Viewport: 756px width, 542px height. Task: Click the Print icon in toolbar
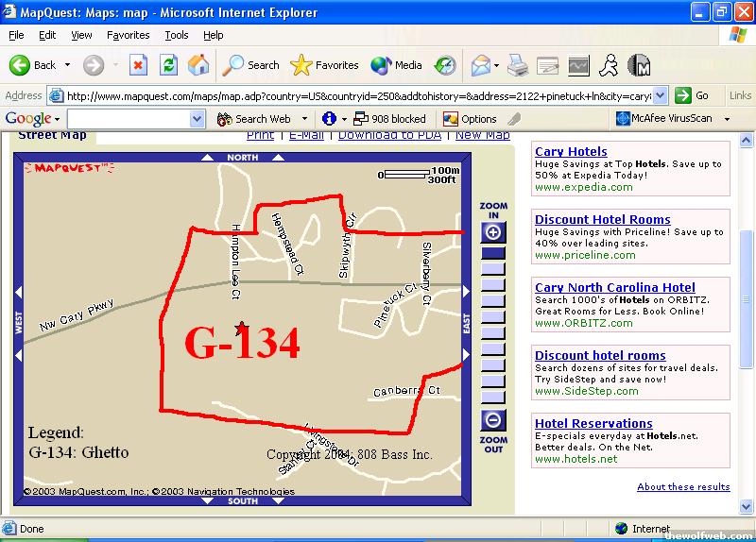click(x=517, y=65)
